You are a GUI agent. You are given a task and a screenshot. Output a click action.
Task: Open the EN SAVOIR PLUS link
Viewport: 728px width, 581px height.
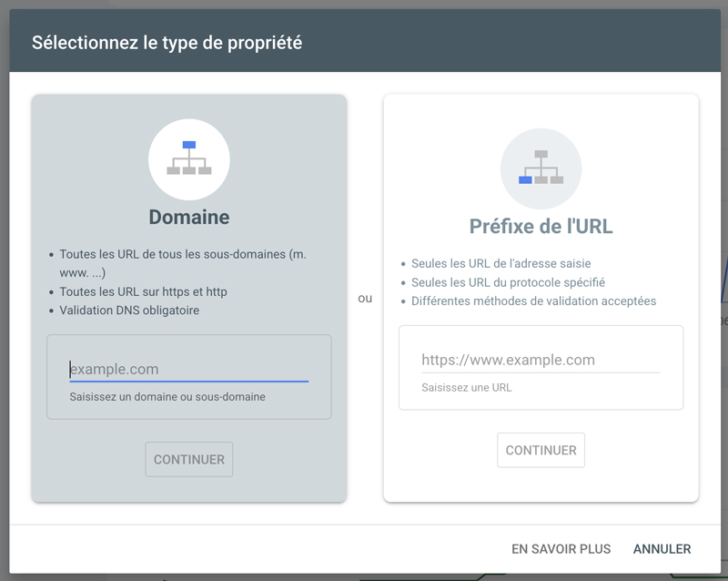point(561,549)
